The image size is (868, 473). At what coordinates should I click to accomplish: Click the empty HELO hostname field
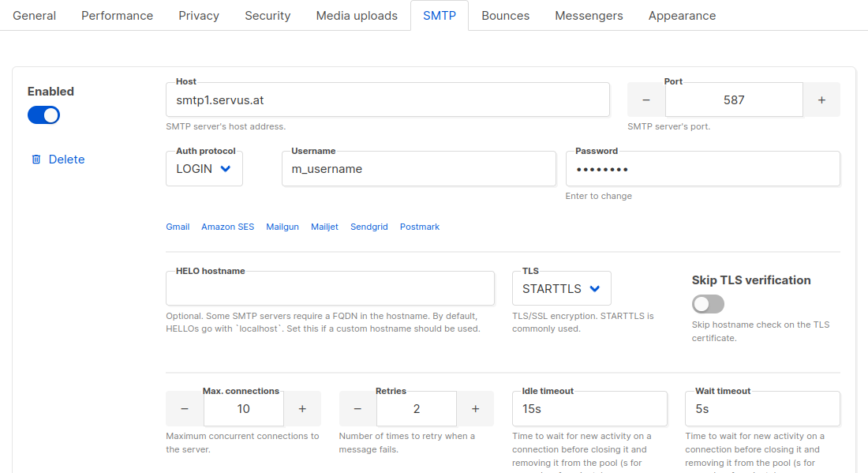[330, 288]
